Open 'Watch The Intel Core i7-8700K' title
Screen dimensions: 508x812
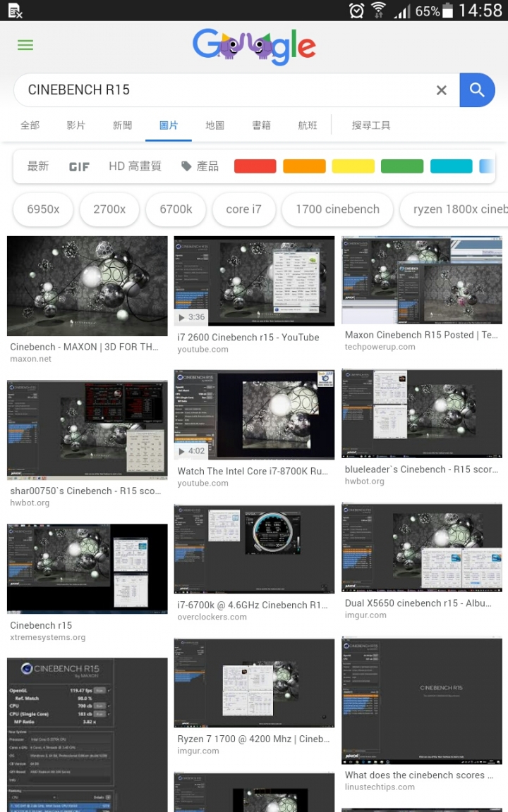tap(253, 472)
